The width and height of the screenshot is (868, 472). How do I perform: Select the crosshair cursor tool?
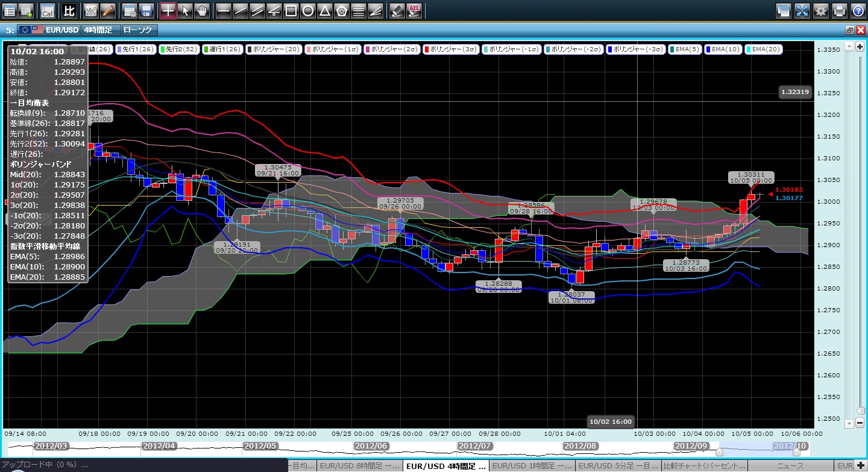[169, 10]
